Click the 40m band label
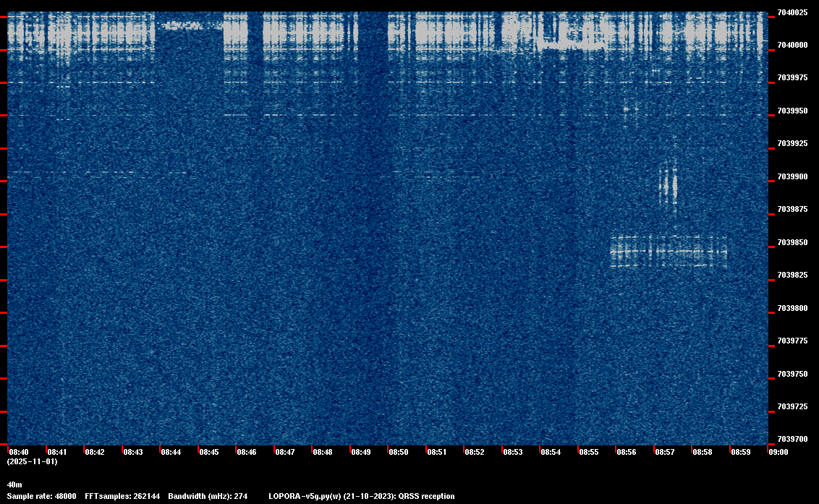Image resolution: width=819 pixels, height=504 pixels. (x=14, y=484)
